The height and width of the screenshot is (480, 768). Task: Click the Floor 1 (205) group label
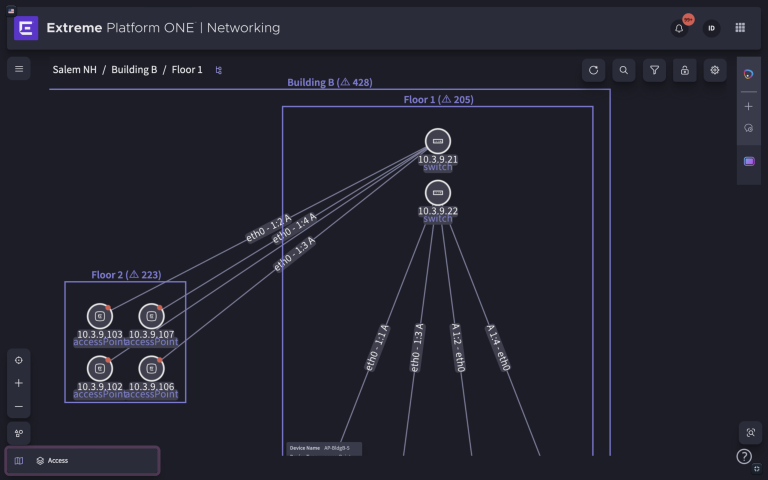pyautogui.click(x=438, y=99)
